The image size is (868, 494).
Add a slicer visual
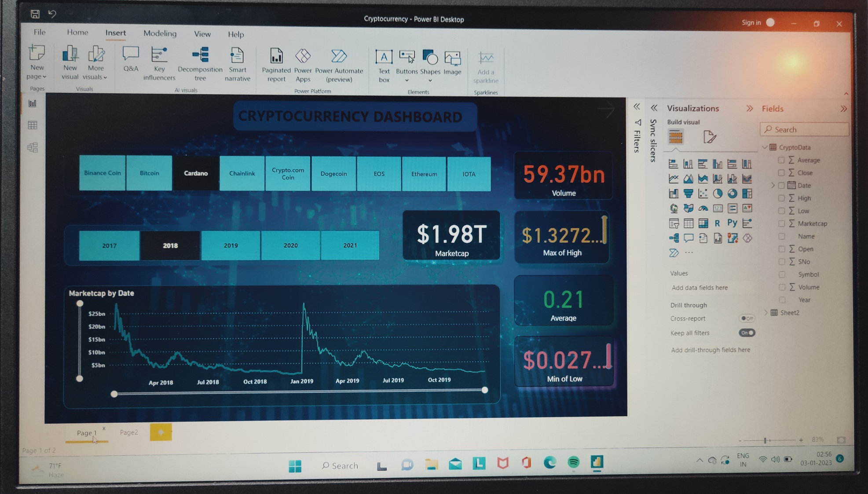[674, 224]
